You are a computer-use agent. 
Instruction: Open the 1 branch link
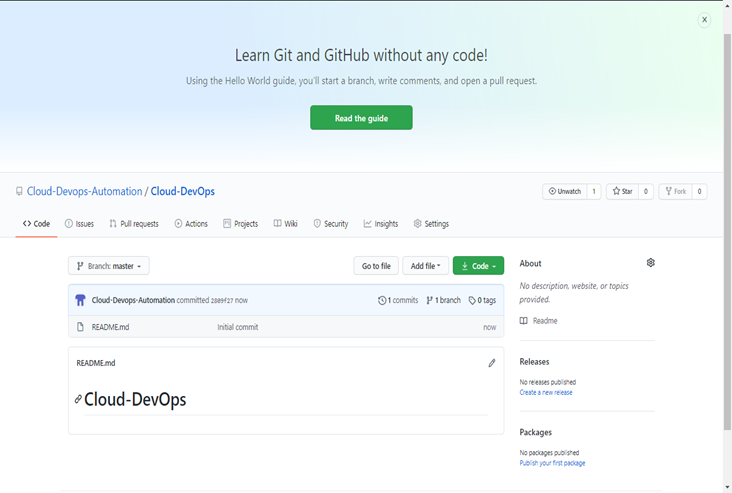point(443,300)
